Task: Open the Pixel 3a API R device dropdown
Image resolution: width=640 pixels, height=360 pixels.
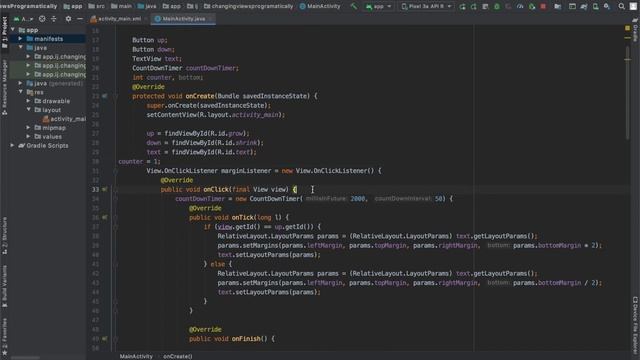Action: 426,7
